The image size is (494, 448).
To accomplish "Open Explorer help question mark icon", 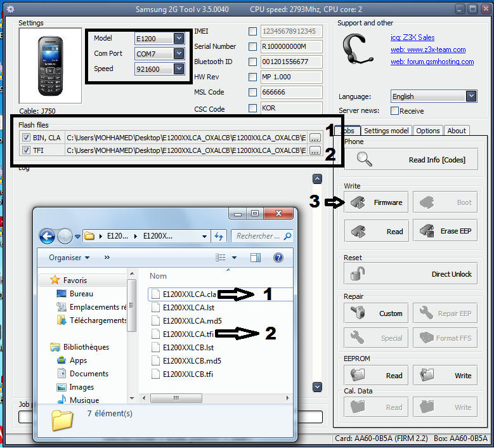I will (x=278, y=258).
